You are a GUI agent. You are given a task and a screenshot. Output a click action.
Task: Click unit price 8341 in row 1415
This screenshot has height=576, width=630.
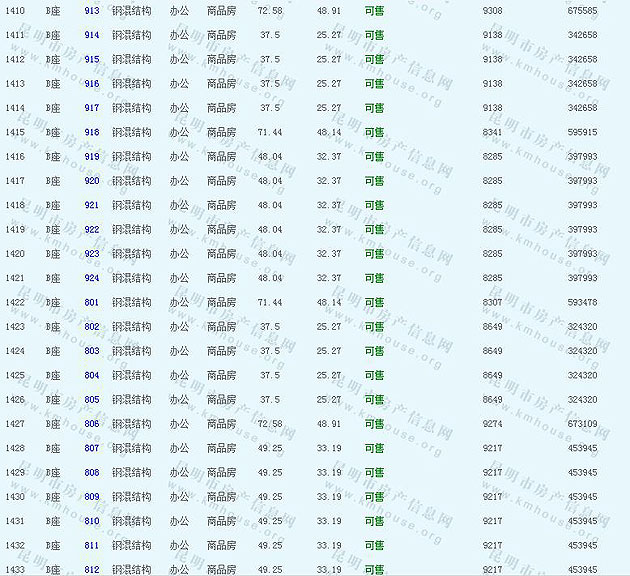click(x=492, y=132)
